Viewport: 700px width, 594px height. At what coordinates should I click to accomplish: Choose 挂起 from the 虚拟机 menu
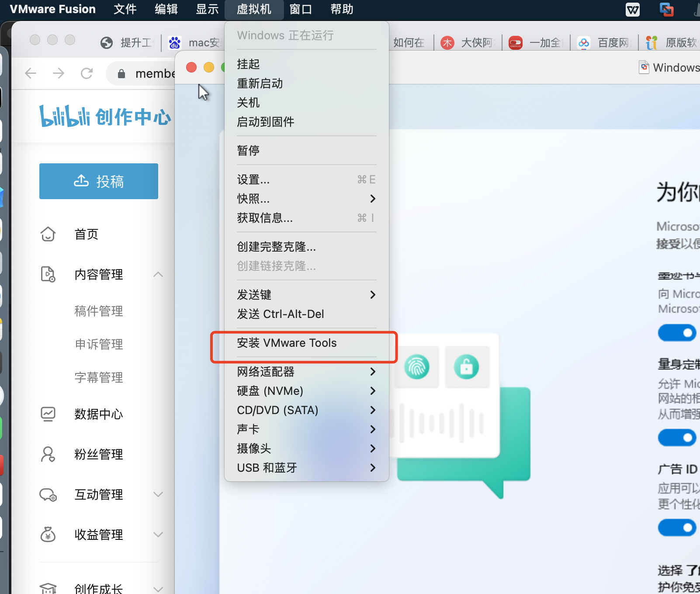tap(307, 64)
